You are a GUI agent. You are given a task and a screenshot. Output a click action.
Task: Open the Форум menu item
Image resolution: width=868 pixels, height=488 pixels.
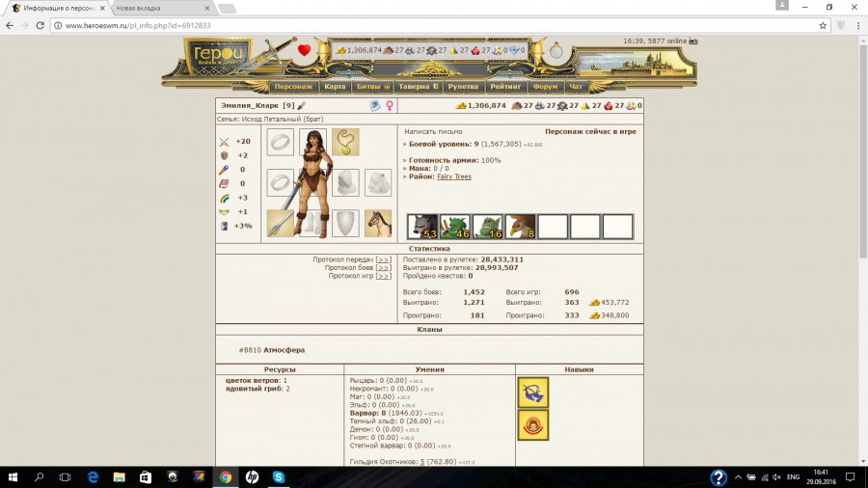pyautogui.click(x=545, y=87)
